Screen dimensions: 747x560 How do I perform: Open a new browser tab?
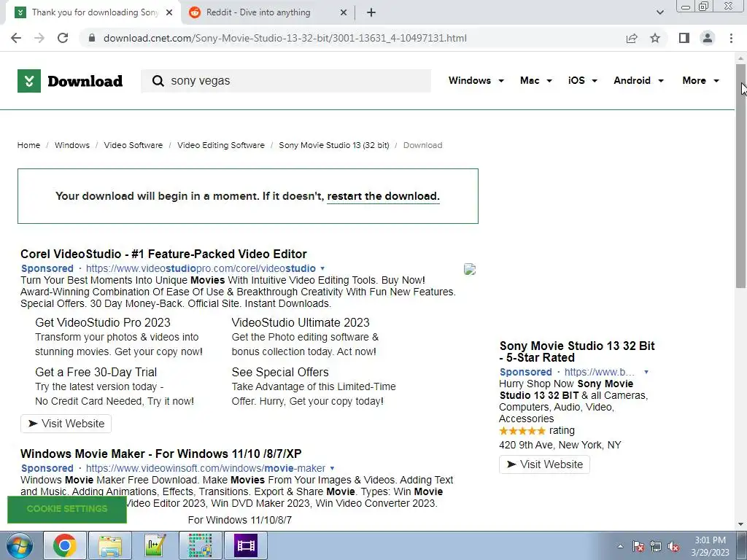click(x=371, y=13)
